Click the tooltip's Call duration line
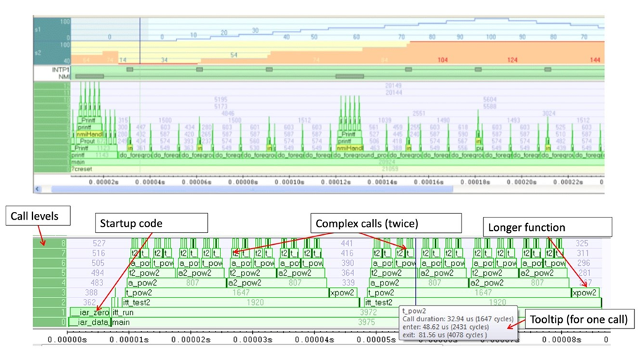The image size is (644, 362). (458, 319)
